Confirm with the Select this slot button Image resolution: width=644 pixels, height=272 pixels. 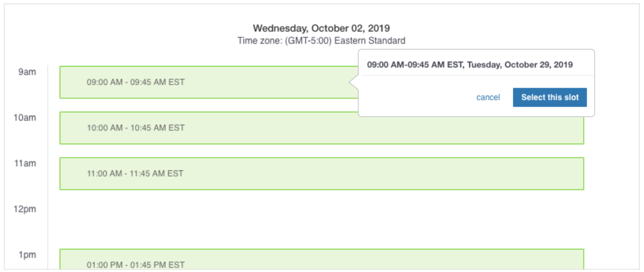pos(550,97)
